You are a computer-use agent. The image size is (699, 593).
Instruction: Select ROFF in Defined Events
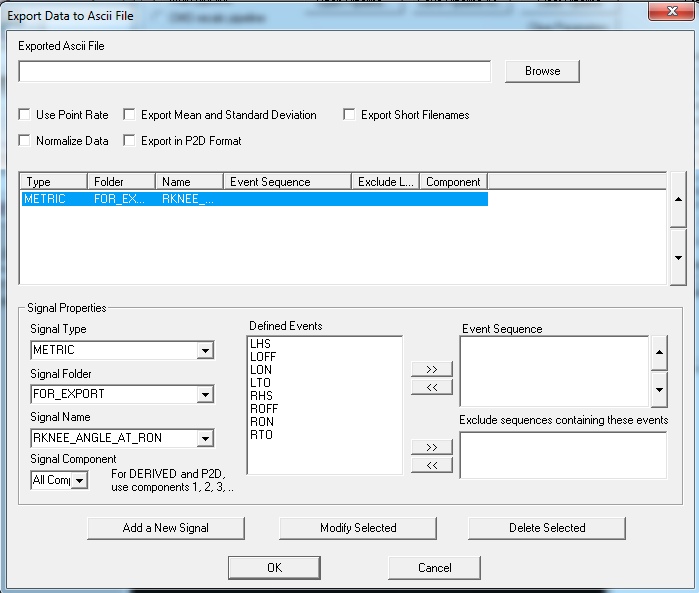coord(264,408)
